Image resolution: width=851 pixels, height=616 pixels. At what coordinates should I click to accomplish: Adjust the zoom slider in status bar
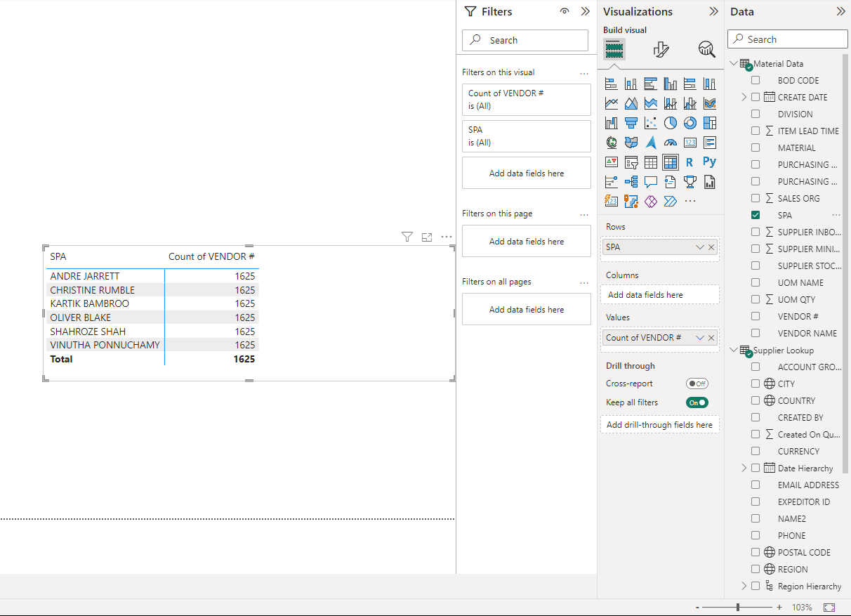point(737,607)
